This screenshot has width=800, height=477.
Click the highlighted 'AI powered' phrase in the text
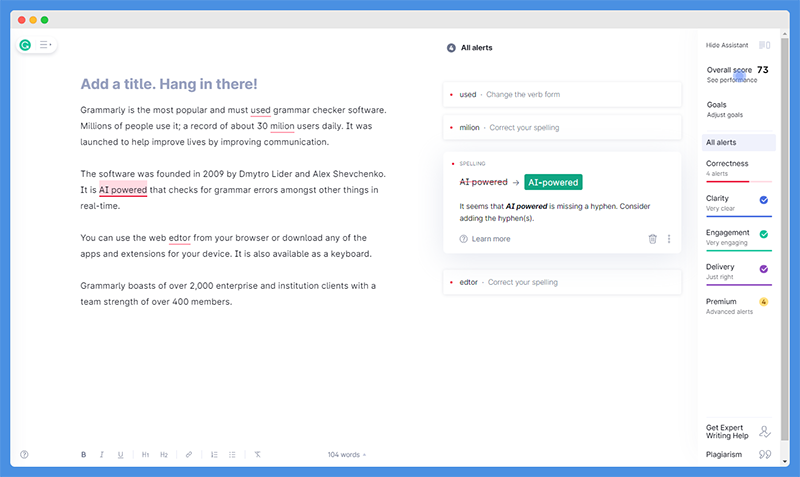[x=123, y=190]
